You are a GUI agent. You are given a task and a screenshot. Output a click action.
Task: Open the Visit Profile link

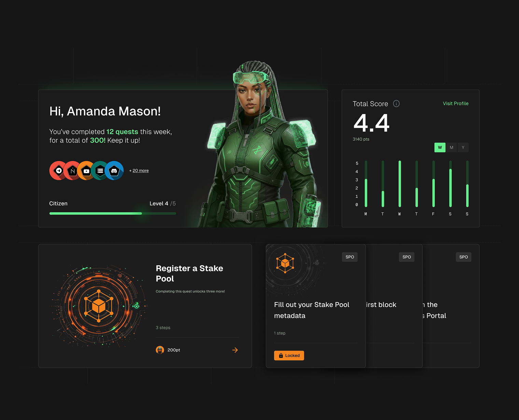(x=455, y=103)
